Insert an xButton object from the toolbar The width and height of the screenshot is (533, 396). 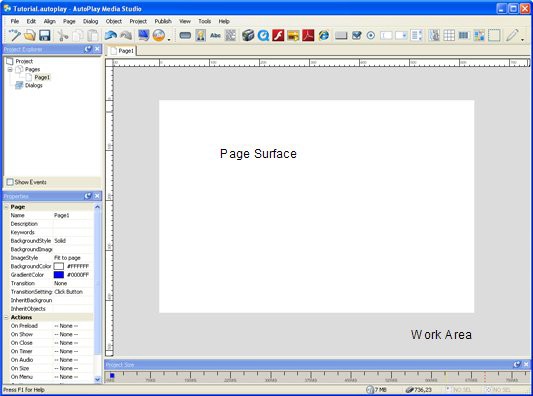[x=341, y=35]
